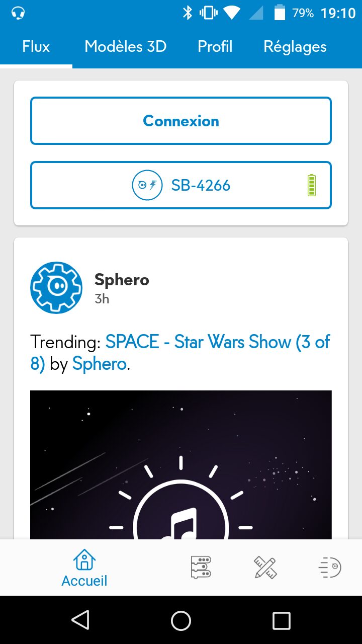Tap the pencil and ruler build icon
The width and height of the screenshot is (362, 644).
265,568
